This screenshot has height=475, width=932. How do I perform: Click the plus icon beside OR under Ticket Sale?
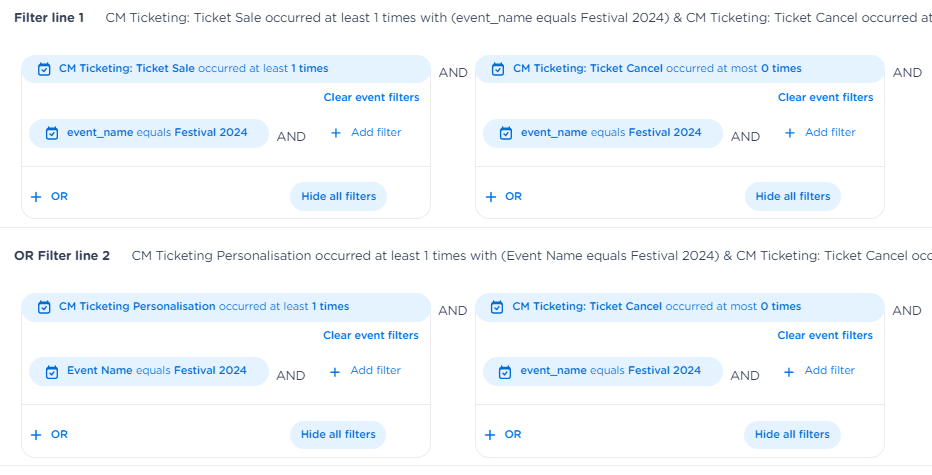tap(36, 197)
